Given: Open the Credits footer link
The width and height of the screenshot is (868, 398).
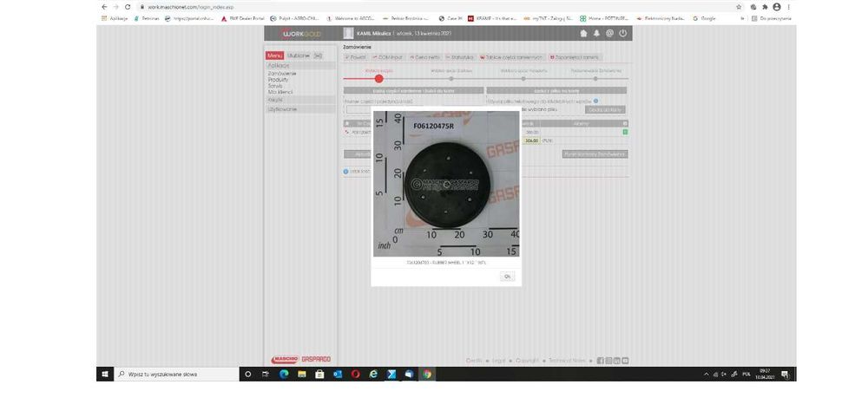Looking at the screenshot, I should point(474,361).
